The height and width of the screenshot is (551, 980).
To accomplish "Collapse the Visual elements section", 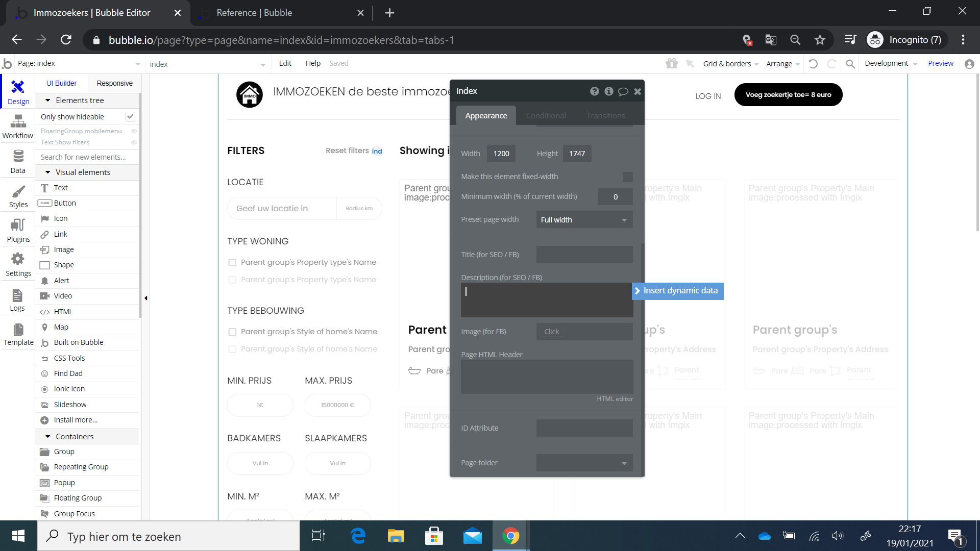I will tap(48, 172).
